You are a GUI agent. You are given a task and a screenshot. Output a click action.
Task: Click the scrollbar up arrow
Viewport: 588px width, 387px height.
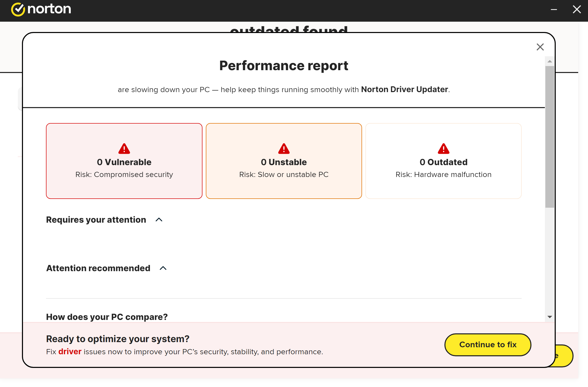click(550, 61)
